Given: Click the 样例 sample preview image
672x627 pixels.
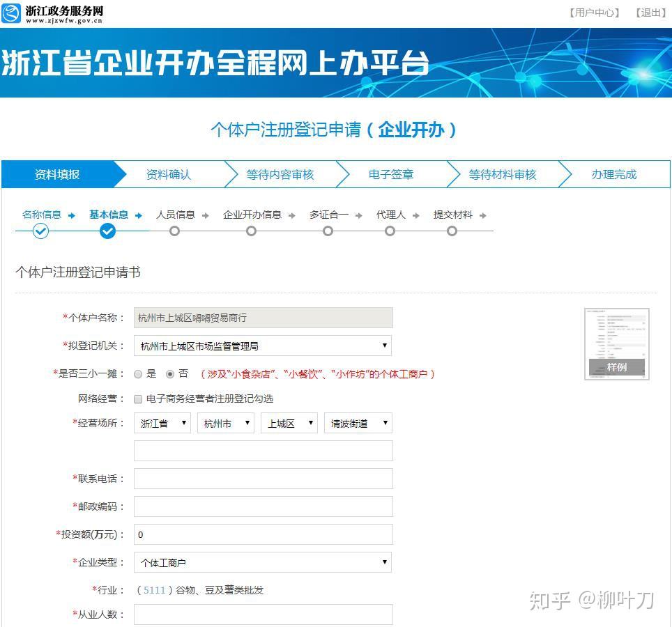Looking at the screenshot, I should click(616, 343).
